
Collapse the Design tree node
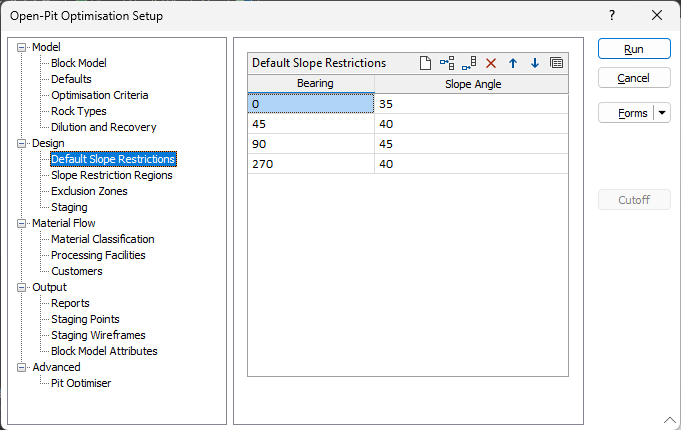(23, 143)
